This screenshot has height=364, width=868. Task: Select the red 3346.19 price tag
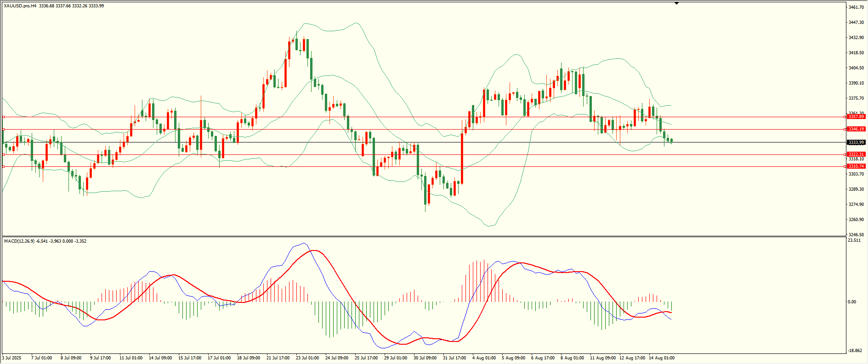[857, 129]
